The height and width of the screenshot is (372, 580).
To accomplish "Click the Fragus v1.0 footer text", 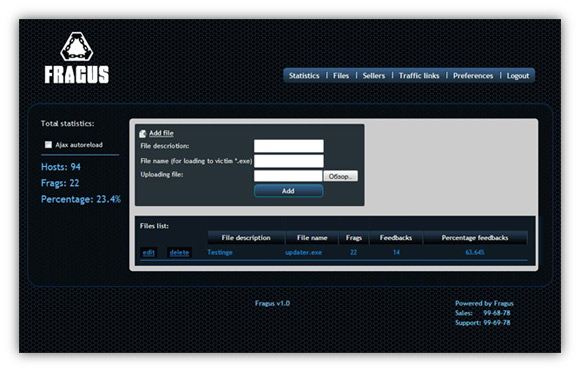I will point(272,303).
